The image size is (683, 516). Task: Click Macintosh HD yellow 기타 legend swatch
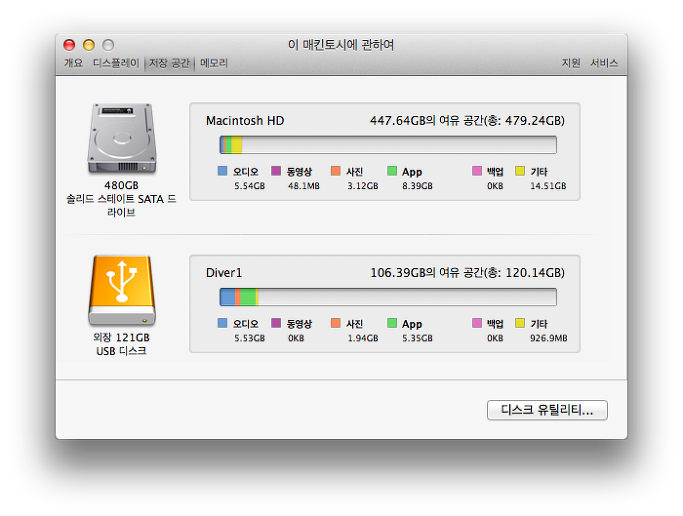[x=520, y=171]
